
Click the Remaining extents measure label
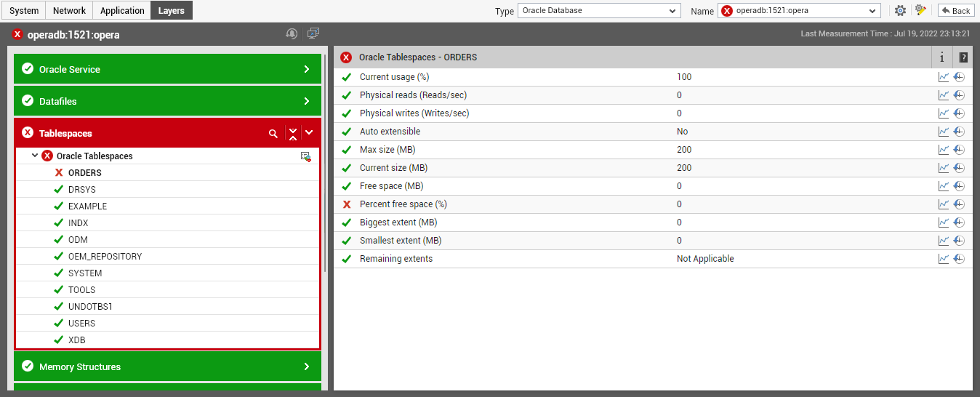396,259
